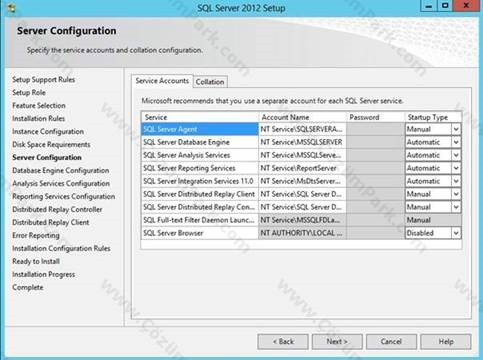Select SQL Server Reporting Services row

(200, 168)
